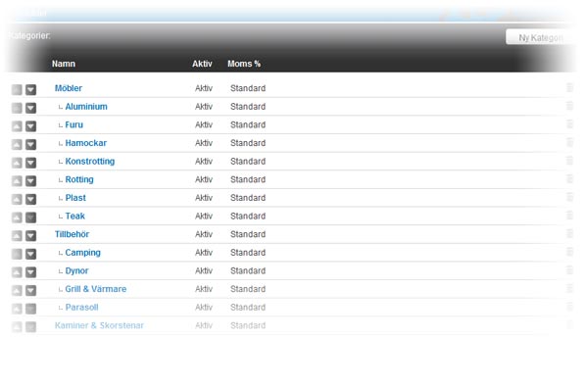This screenshot has width=588, height=387.
Task: Move Plast category down one step
Action: click(x=30, y=199)
